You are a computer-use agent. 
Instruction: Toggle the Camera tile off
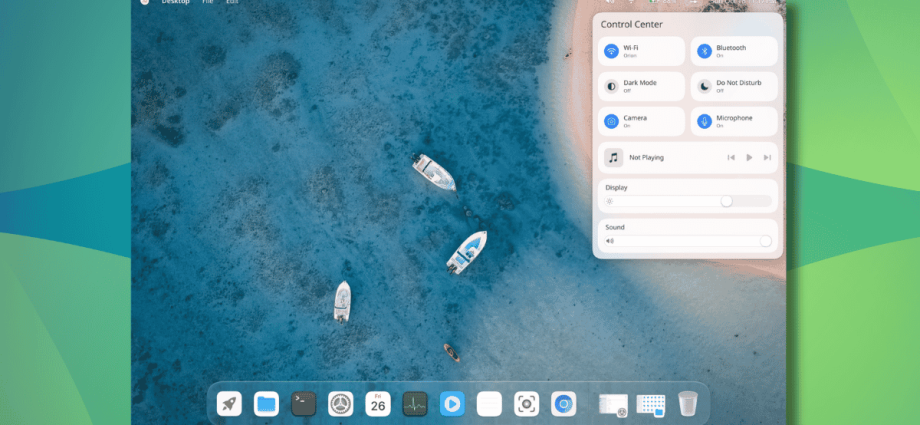[x=641, y=122]
